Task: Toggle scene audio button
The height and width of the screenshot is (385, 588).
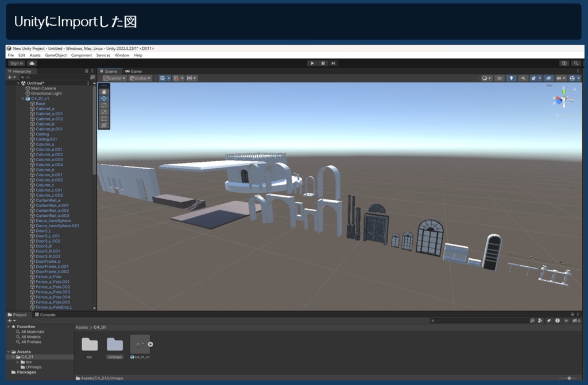Action: pos(523,78)
